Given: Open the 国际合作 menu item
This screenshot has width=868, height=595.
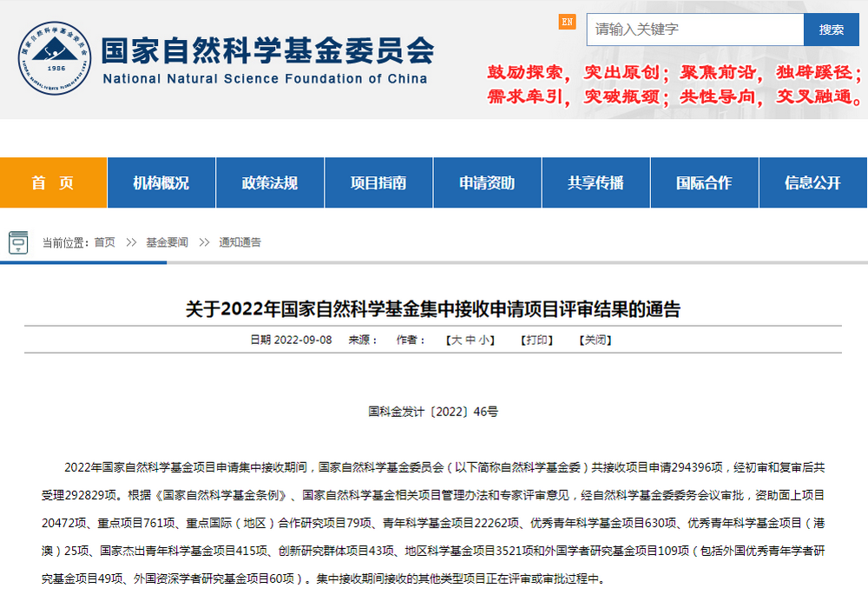Looking at the screenshot, I should point(704,182).
